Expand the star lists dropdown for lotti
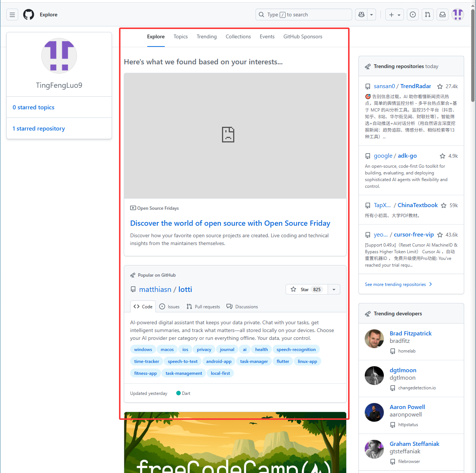The image size is (476, 473). pyautogui.click(x=334, y=289)
